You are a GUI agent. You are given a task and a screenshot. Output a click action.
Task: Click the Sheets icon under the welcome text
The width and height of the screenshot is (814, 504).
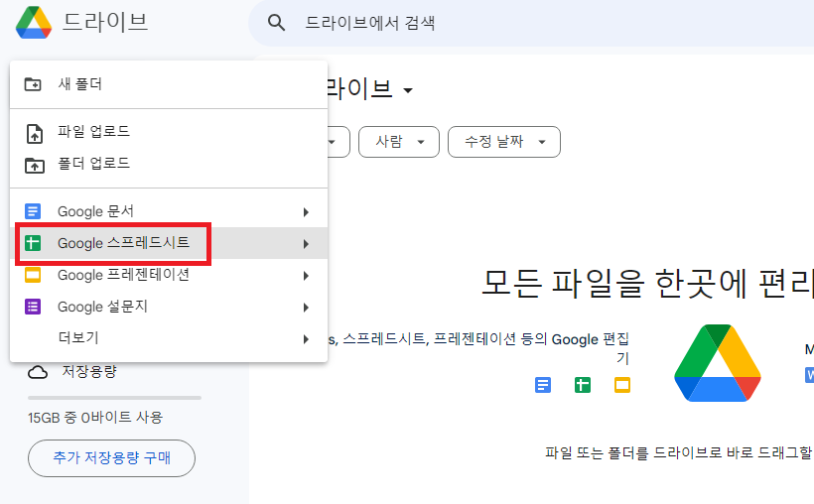(583, 385)
